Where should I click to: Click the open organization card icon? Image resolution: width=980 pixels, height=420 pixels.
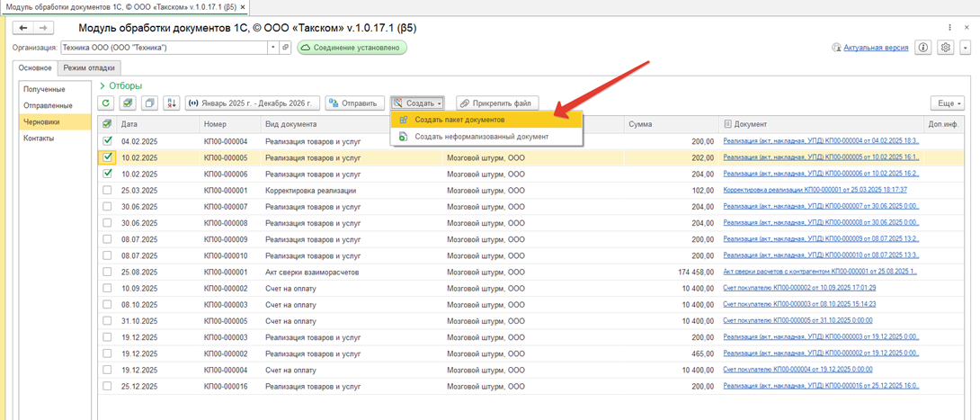[x=285, y=48]
